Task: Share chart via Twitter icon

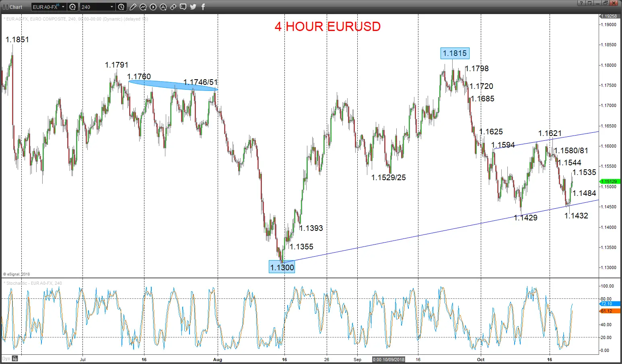Action: [x=193, y=7]
